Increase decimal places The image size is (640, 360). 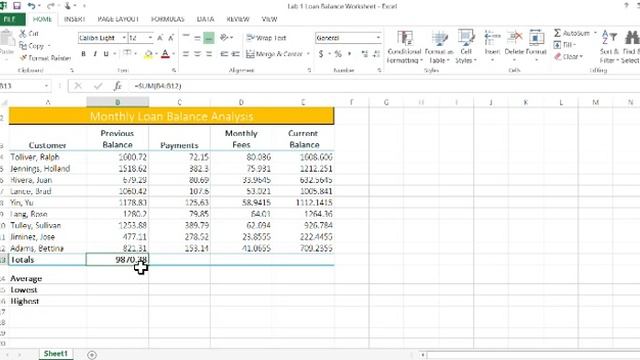(x=364, y=54)
